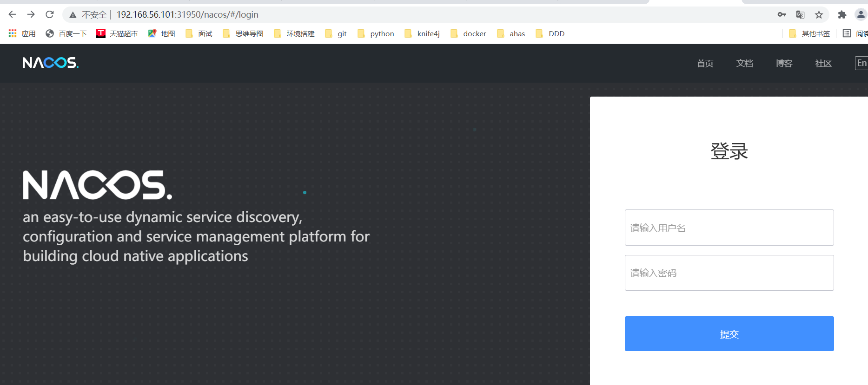This screenshot has width=868, height=385.
Task: Click the blue 提交 submit button
Action: [729, 333]
